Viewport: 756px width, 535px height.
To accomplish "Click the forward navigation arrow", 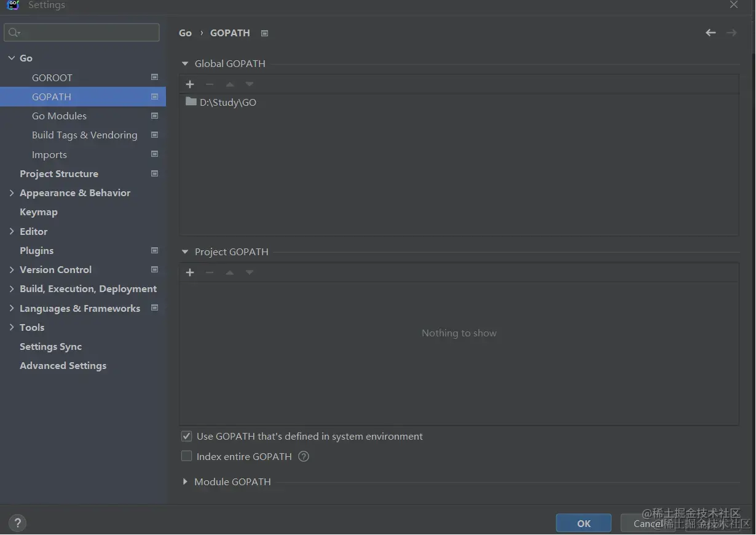I will click(x=731, y=33).
